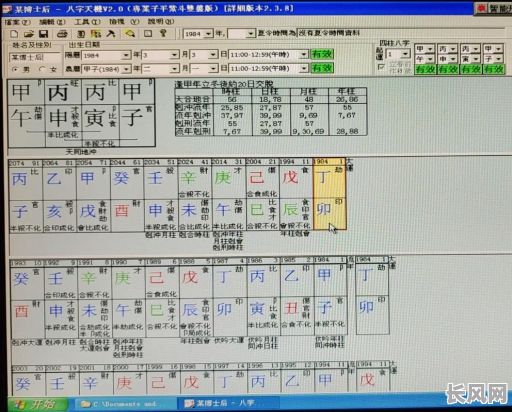Open 說明 menu

click(x=161, y=22)
